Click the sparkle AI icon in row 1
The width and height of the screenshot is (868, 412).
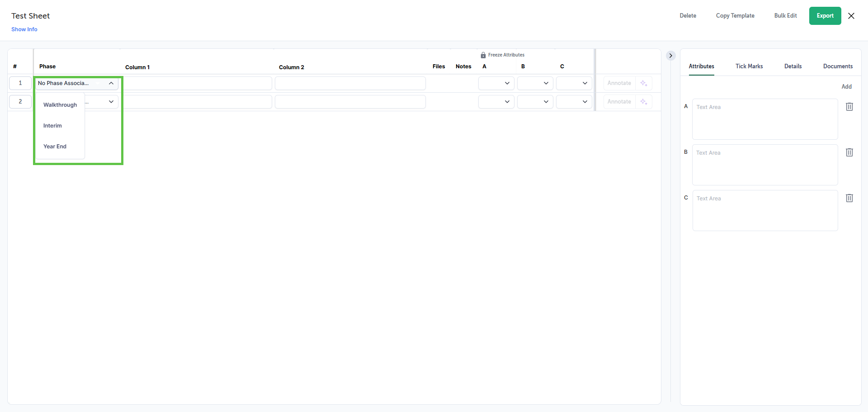click(644, 83)
